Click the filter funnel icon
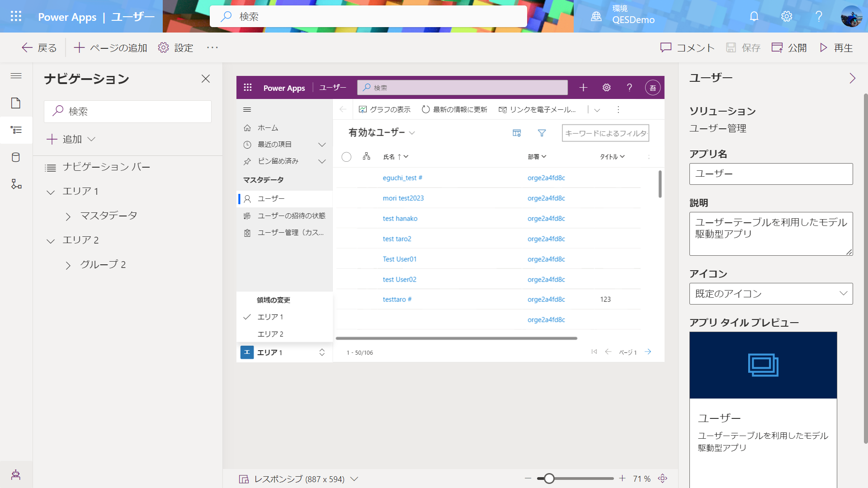868x488 pixels. 542,133
